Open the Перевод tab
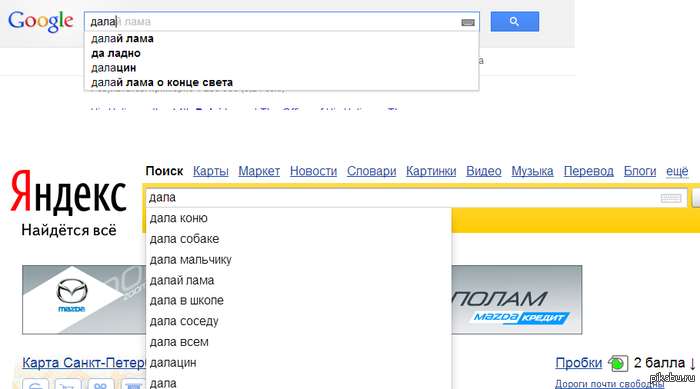 tap(588, 171)
